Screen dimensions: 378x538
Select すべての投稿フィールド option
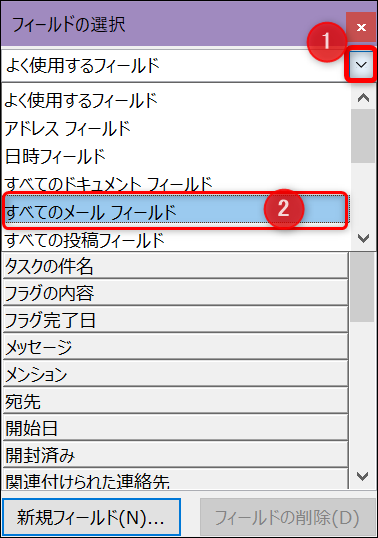pos(176,240)
